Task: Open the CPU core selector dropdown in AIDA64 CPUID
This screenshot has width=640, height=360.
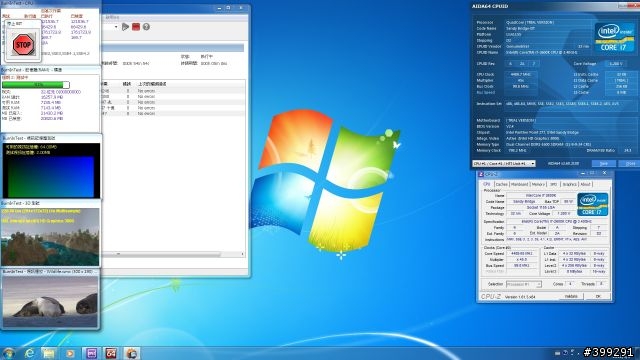Action: pyautogui.click(x=504, y=163)
